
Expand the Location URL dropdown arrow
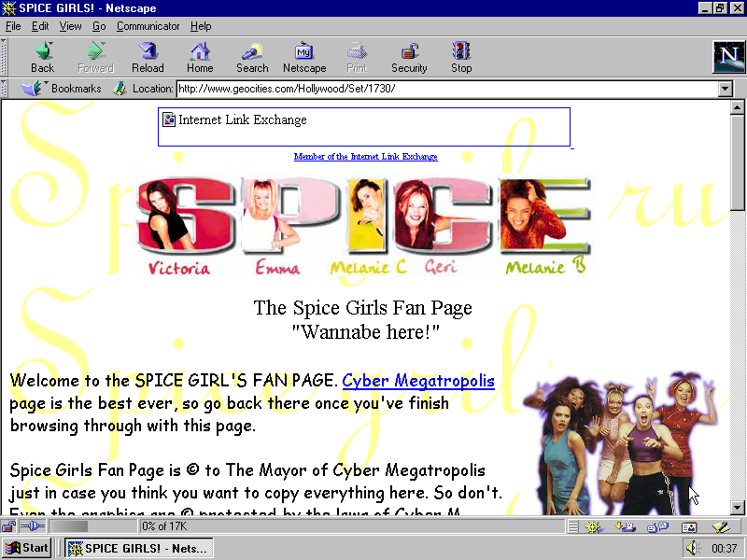coord(726,89)
